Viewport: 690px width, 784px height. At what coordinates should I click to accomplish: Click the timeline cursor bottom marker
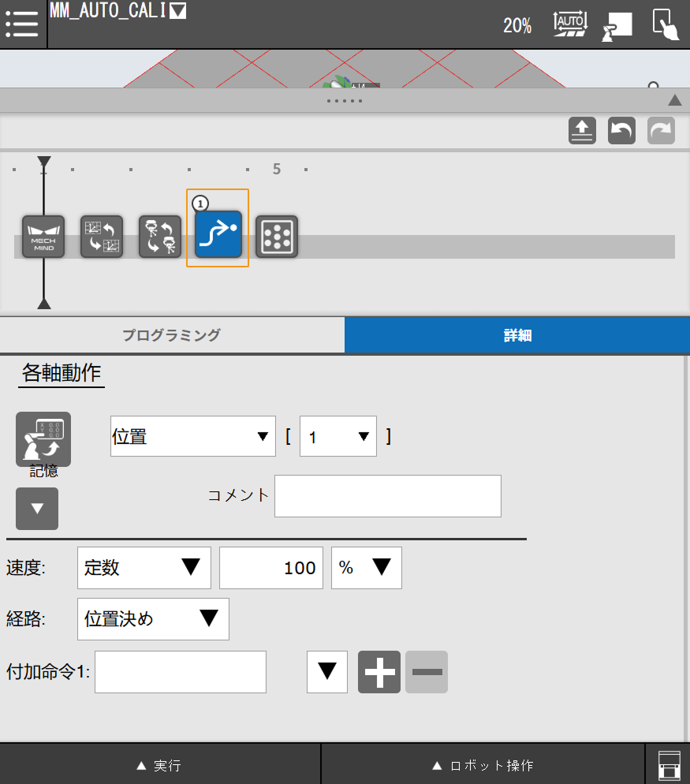(44, 304)
